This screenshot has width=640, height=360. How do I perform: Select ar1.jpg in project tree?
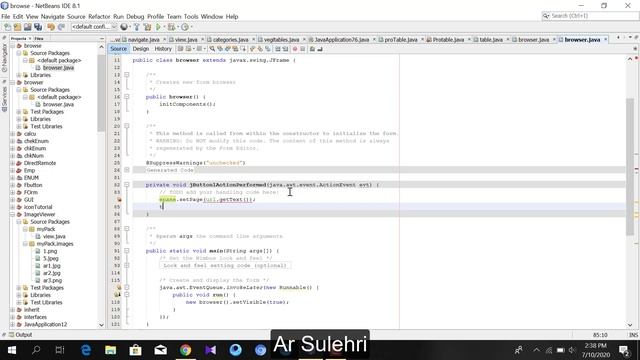point(51,266)
